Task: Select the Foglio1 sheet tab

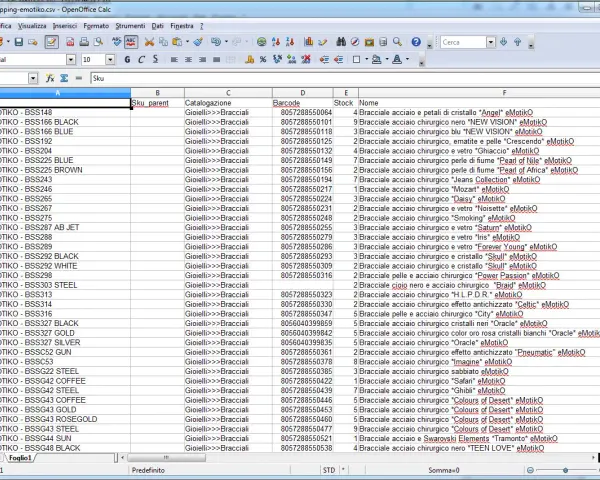Action: tap(20, 458)
